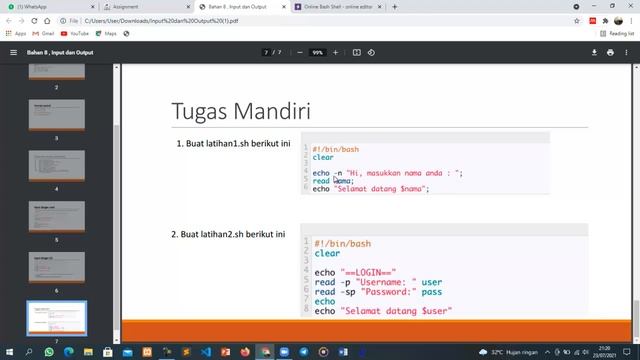Open the Windows Start menu
Viewport: 640px width, 360px height.
tap(9, 352)
